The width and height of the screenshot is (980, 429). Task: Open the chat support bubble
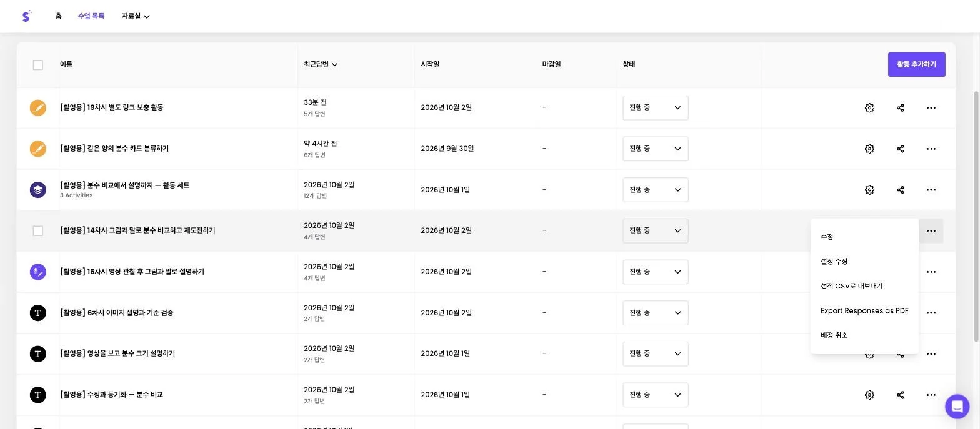point(957,407)
